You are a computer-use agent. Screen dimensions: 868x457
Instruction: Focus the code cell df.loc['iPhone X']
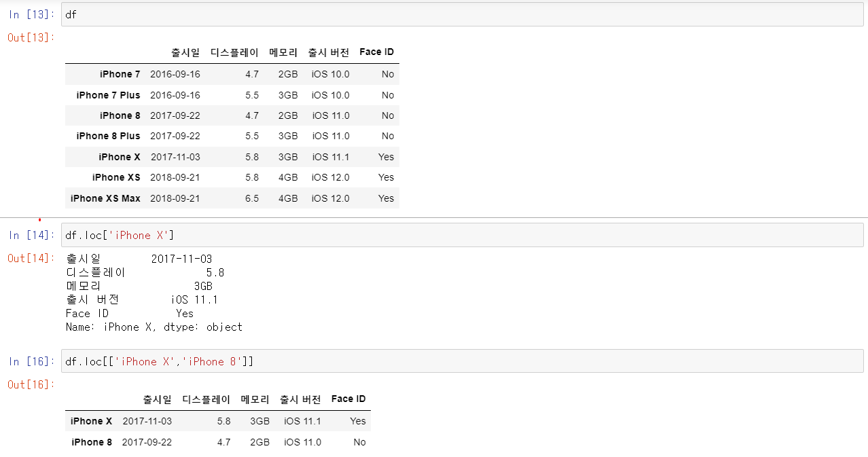point(462,235)
